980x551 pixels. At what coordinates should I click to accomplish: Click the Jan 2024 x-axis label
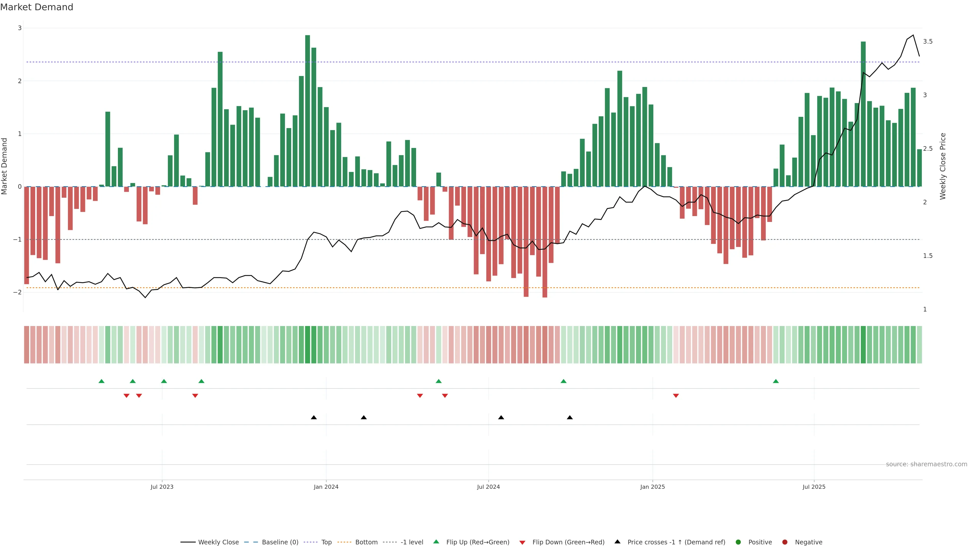326,487
